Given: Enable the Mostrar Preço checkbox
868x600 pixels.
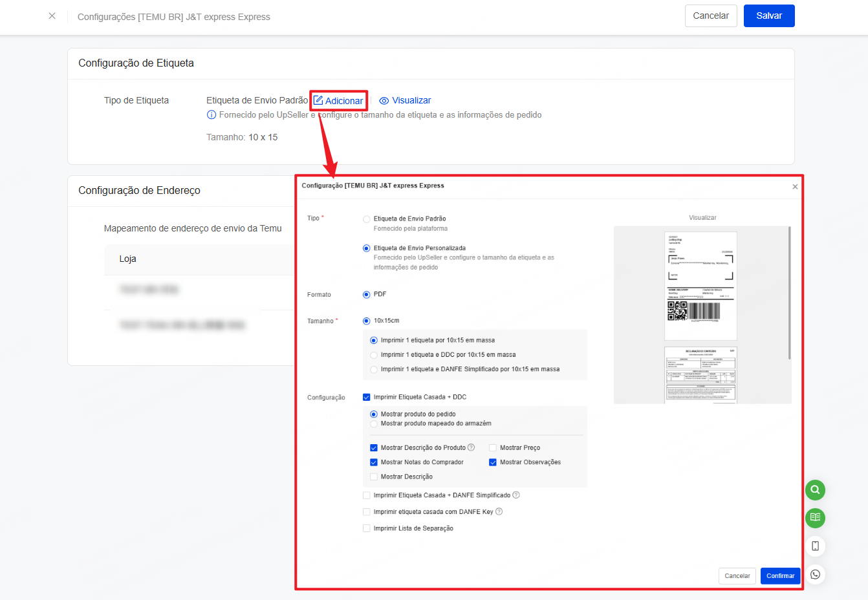Looking at the screenshot, I should pos(493,447).
